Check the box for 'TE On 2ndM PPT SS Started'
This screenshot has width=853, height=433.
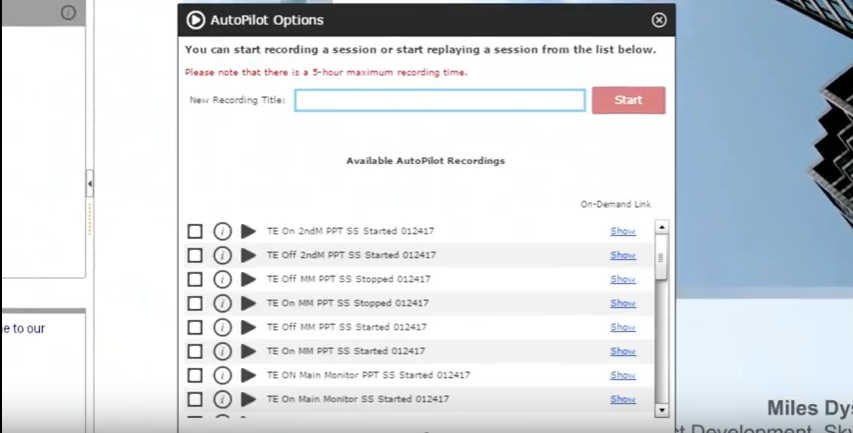(195, 231)
